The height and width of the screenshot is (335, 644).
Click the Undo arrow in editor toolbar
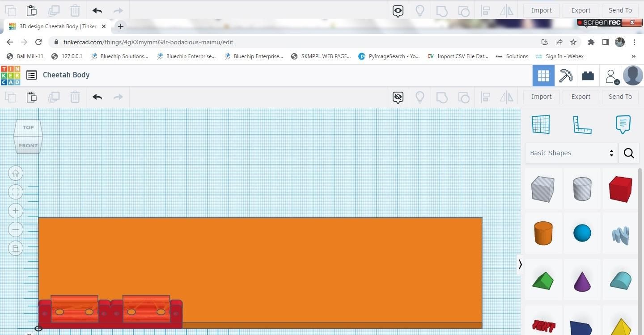pyautogui.click(x=97, y=97)
